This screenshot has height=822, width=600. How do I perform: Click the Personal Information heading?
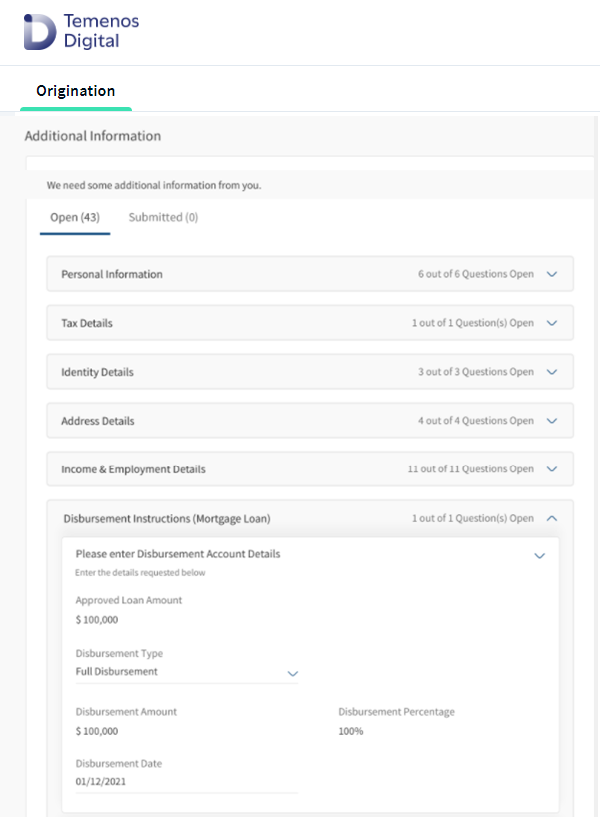pos(112,274)
